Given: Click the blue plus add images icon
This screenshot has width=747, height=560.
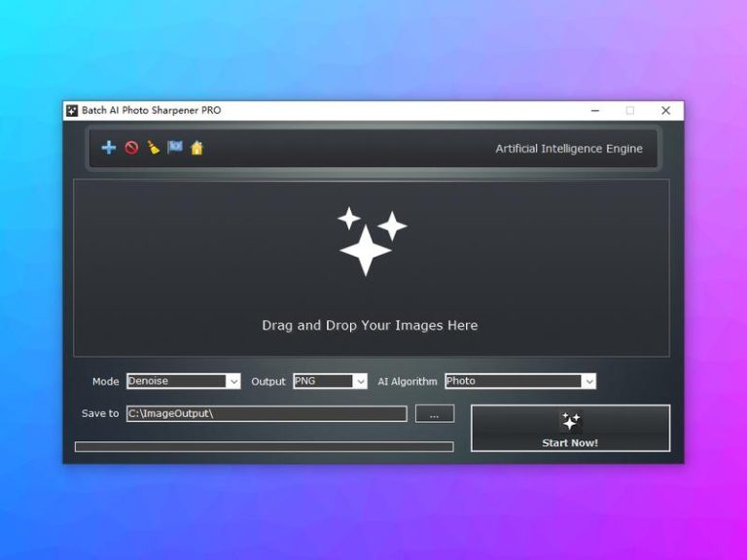Looking at the screenshot, I should [109, 148].
